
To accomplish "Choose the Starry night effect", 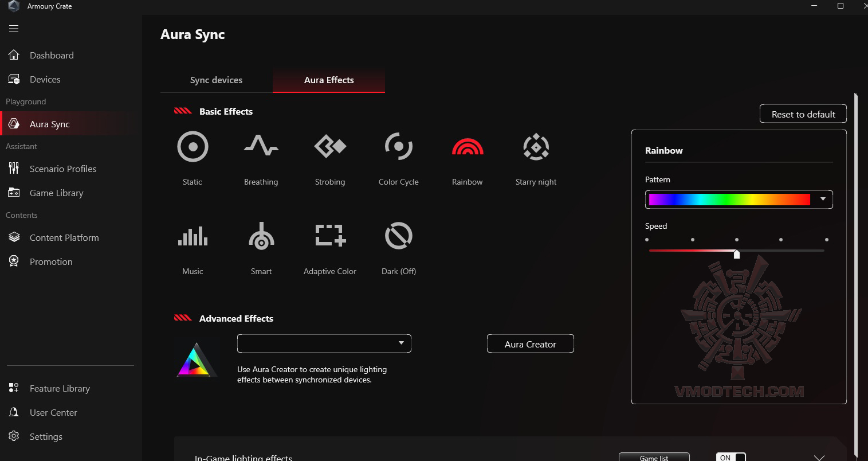I will coord(536,147).
